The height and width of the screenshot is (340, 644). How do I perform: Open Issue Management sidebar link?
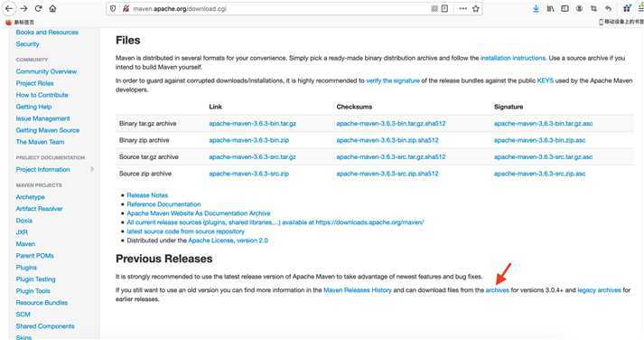[42, 118]
